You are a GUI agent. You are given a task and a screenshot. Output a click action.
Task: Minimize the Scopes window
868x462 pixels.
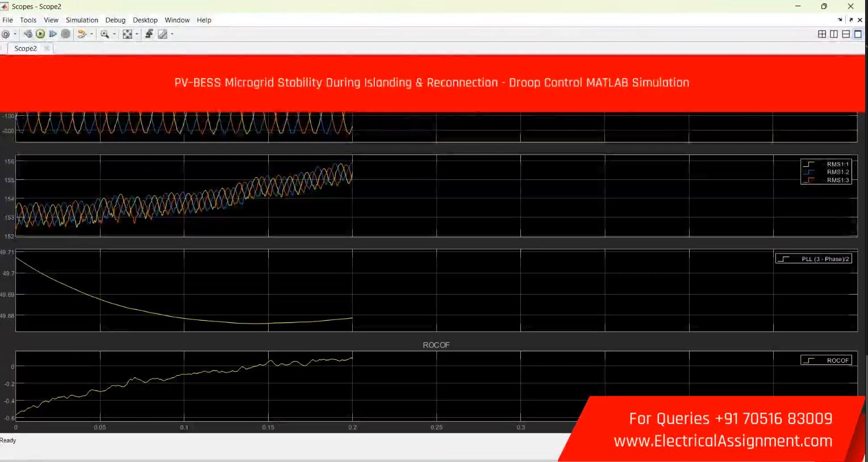(798, 6)
